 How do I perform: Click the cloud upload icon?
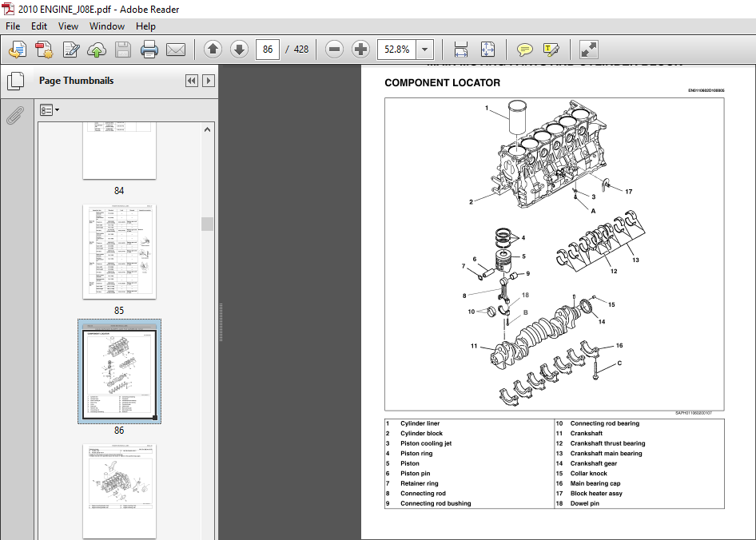(97, 50)
